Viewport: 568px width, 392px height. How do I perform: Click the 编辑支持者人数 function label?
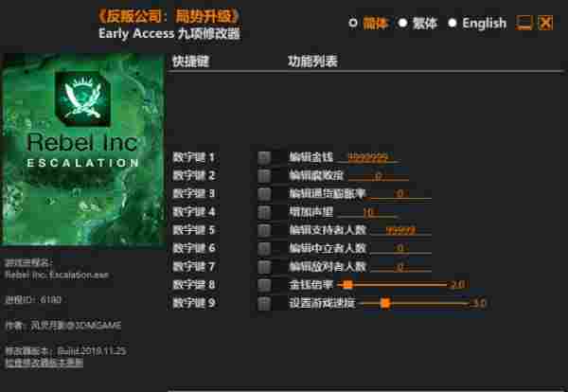[328, 230]
